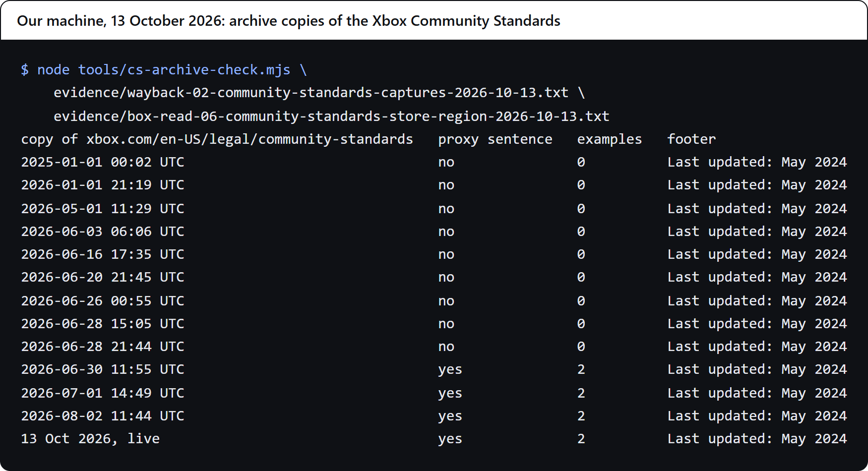The image size is (868, 471).
Task: Click the "$" shell prompt symbol
Action: pos(25,70)
